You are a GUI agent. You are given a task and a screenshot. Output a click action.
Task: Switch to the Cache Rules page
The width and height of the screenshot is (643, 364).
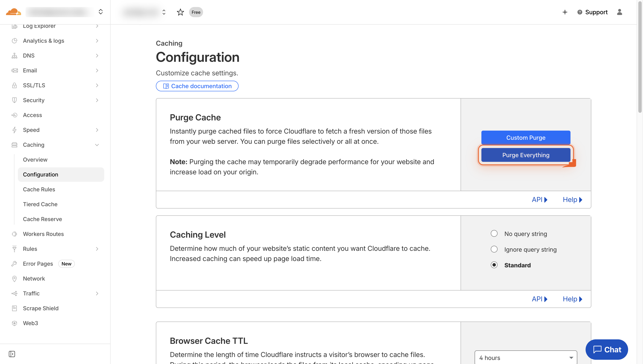pyautogui.click(x=39, y=189)
